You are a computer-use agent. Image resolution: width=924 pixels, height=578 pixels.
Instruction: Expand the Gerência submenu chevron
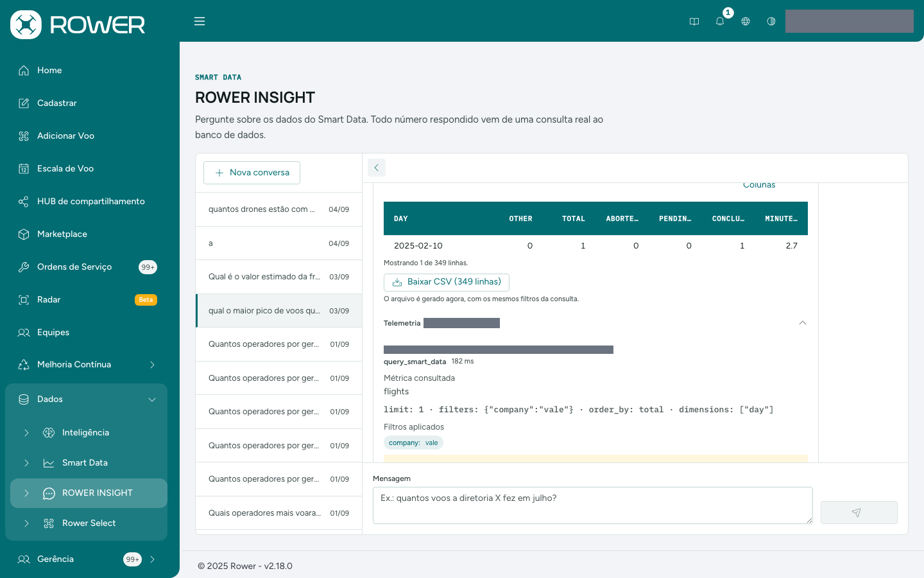pyautogui.click(x=152, y=559)
